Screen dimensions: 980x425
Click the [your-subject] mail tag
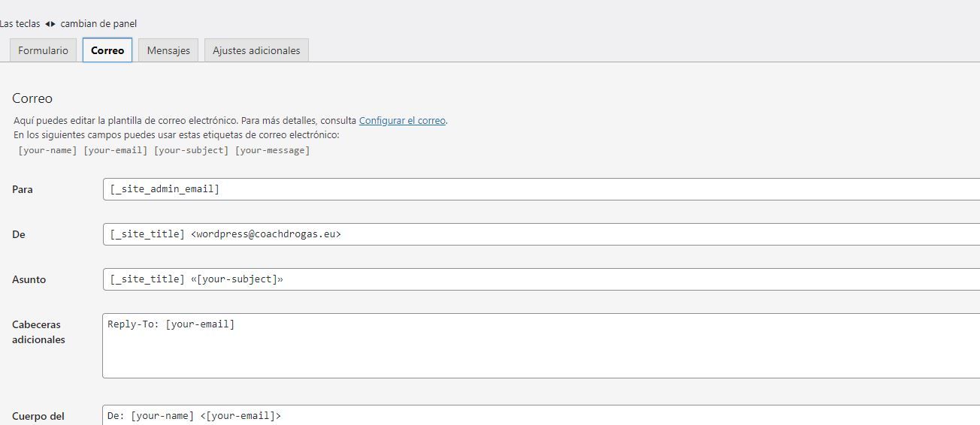pyautogui.click(x=192, y=150)
